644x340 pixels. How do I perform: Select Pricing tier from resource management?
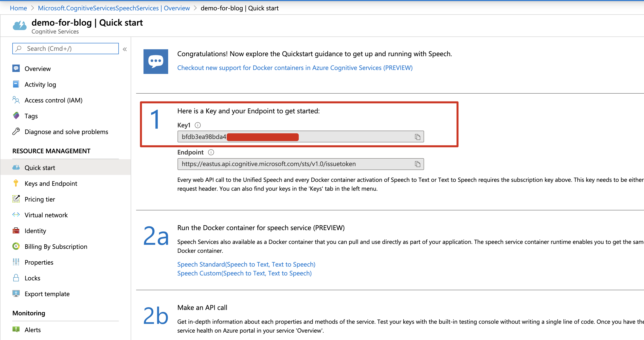click(39, 199)
